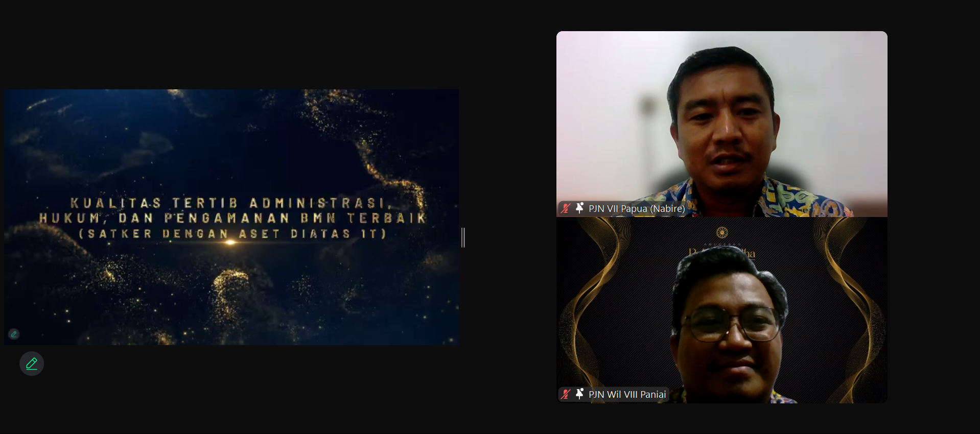Click the "(SATKER DENGAN ASET DIATAS 1T)" subtitle
The image size is (980, 434).
click(x=232, y=234)
